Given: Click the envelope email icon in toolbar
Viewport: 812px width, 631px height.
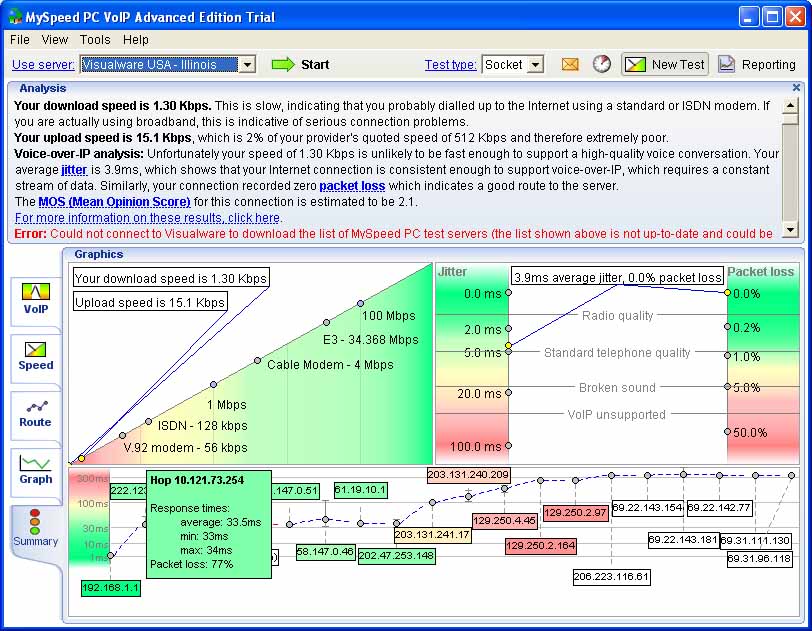Looking at the screenshot, I should tap(570, 64).
